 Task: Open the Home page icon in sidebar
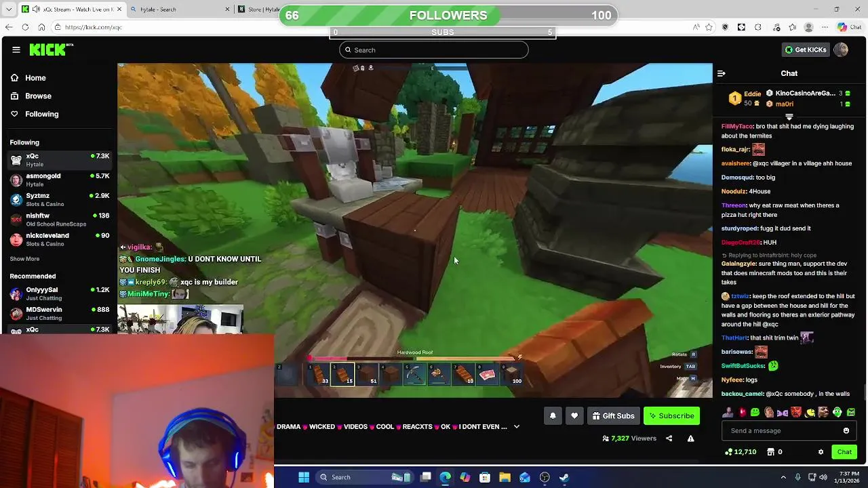(15, 78)
